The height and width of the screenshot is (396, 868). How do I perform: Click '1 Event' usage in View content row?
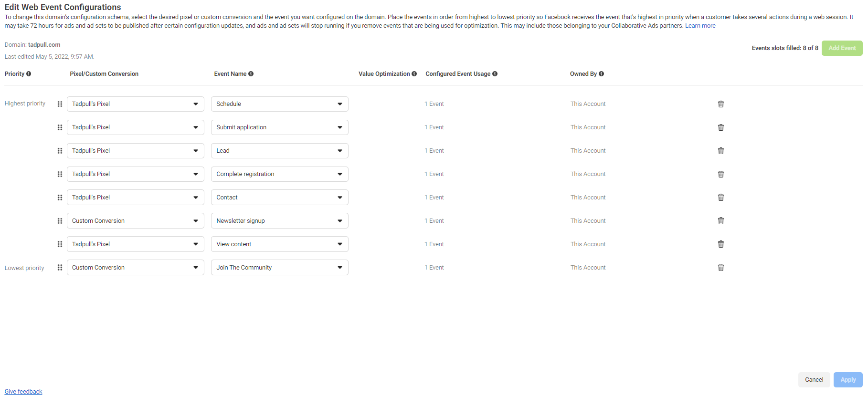pyautogui.click(x=434, y=244)
